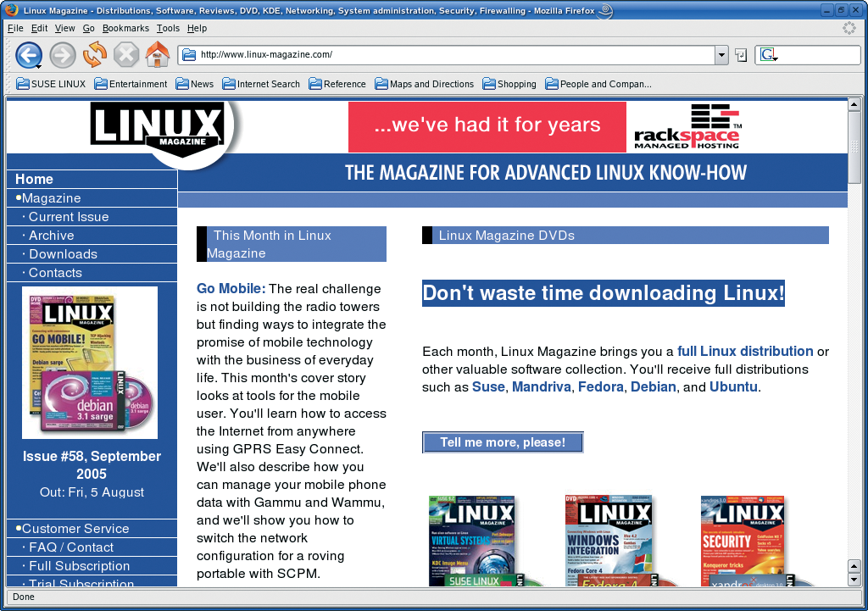
Task: Open the SUSE LINUX bookmark folder
Action: [51, 84]
